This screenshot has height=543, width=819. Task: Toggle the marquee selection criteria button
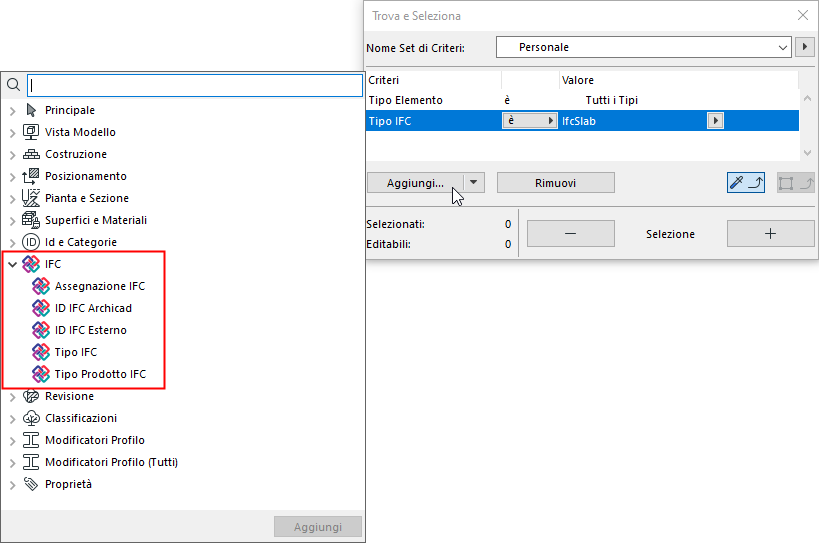point(795,183)
